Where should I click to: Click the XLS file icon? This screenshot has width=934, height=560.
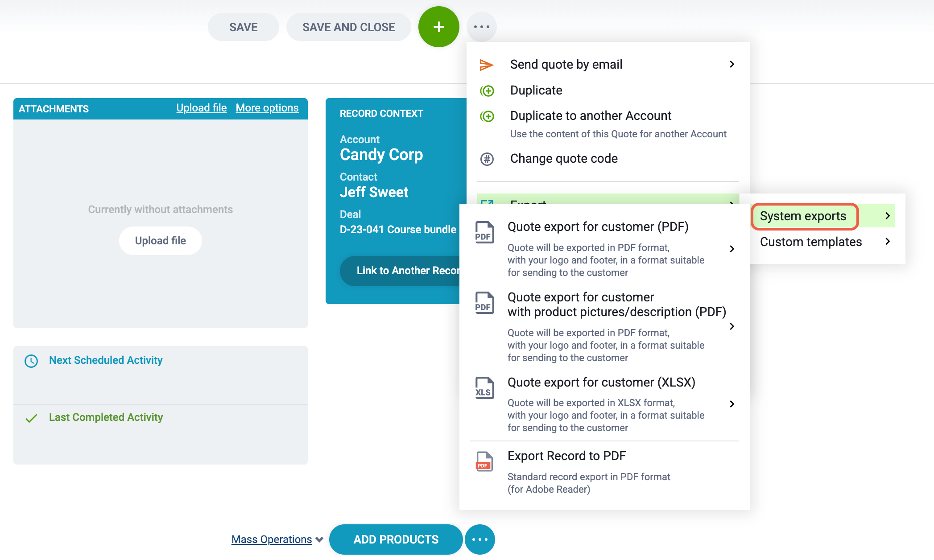coord(484,388)
